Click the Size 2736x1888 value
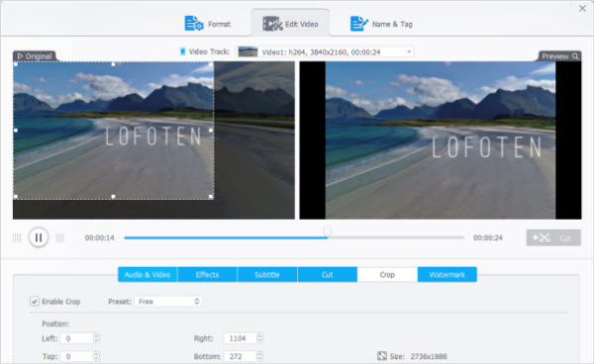This screenshot has width=594, height=364. pyautogui.click(x=429, y=356)
